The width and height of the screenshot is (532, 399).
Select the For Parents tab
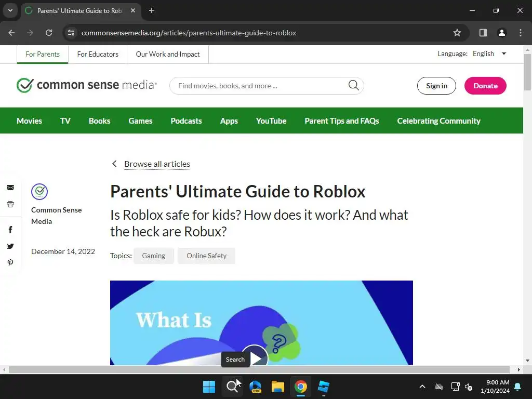(x=43, y=54)
